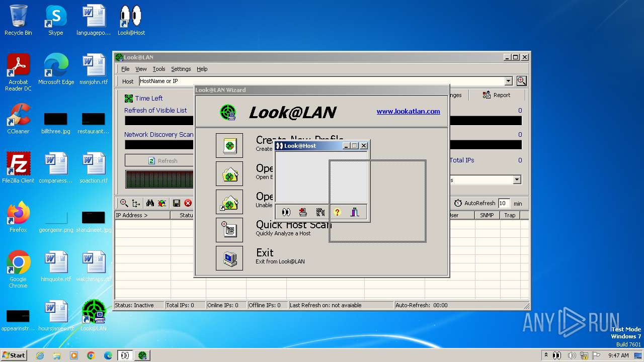Open the Acrobat Reader DC desktop icon
644x362 pixels.
pos(18,72)
